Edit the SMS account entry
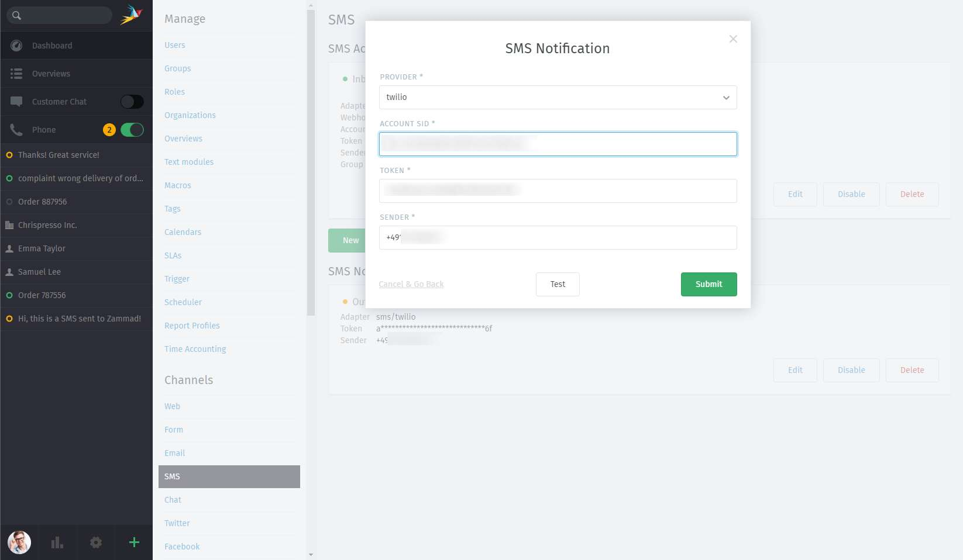963x560 pixels. 795,194
